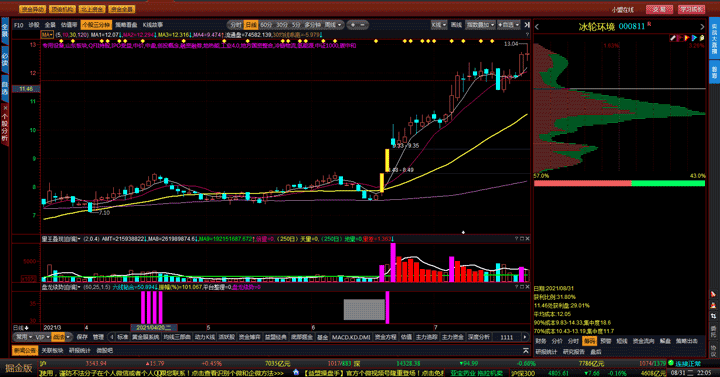Switch to the 分时 intraday toggle

(x=236, y=25)
